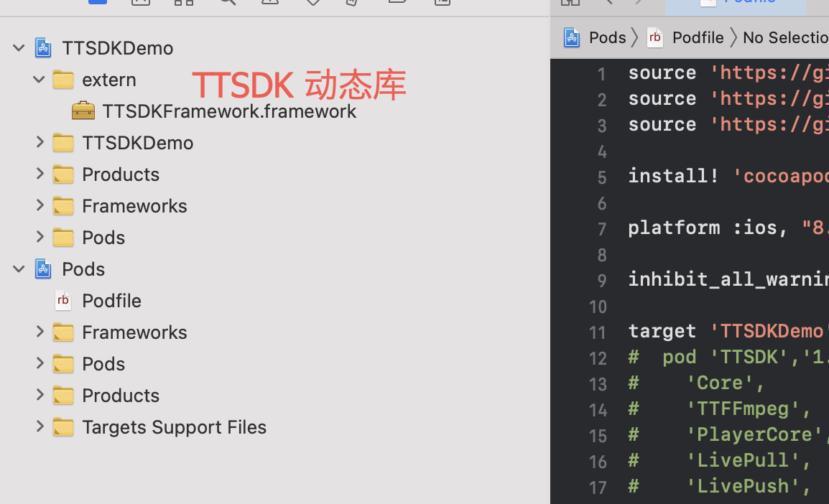Select TTSDKFramework.framework in navigator
This screenshot has width=829, height=504.
[229, 111]
